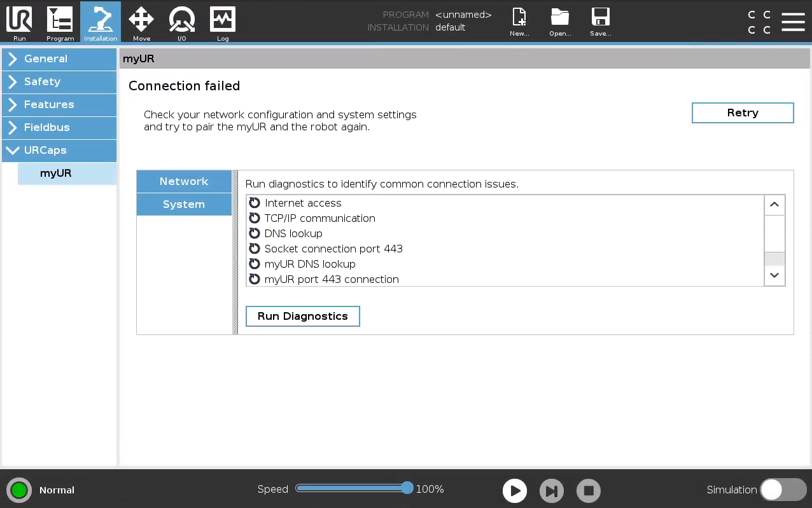Select the Socket connection port 443 entry

(x=333, y=249)
